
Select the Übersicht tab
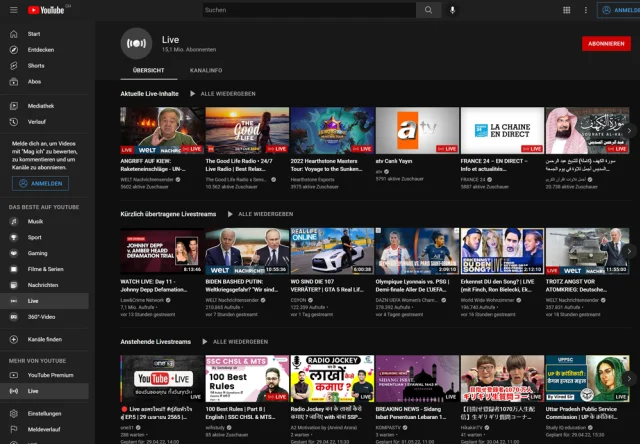tap(148, 70)
